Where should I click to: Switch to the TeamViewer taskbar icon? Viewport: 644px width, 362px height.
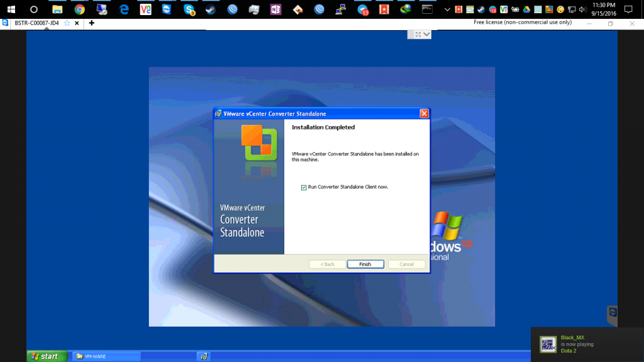[x=167, y=9]
